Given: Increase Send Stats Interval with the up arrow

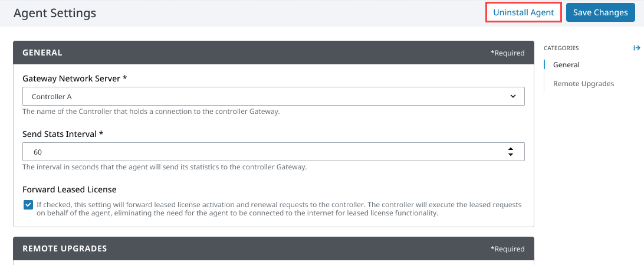Looking at the screenshot, I should click(511, 149).
